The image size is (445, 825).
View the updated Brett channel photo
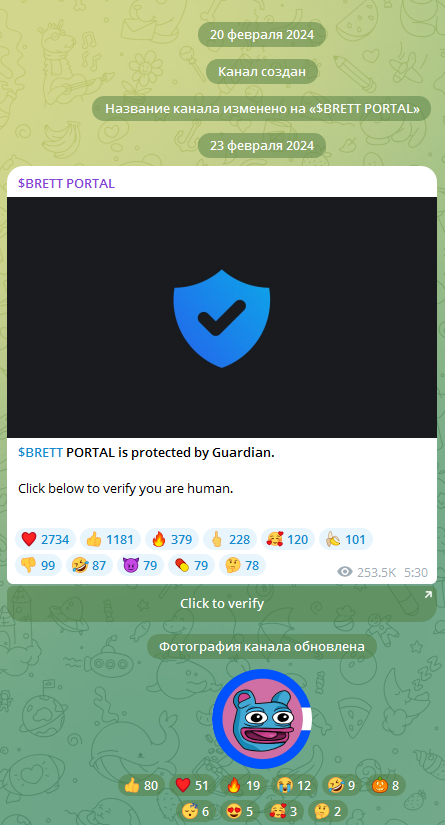(x=262, y=719)
